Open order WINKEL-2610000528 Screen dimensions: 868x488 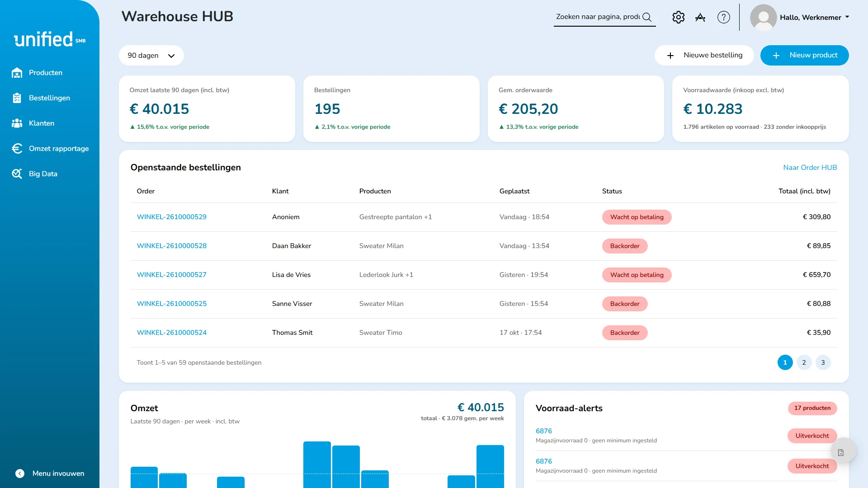[171, 246]
